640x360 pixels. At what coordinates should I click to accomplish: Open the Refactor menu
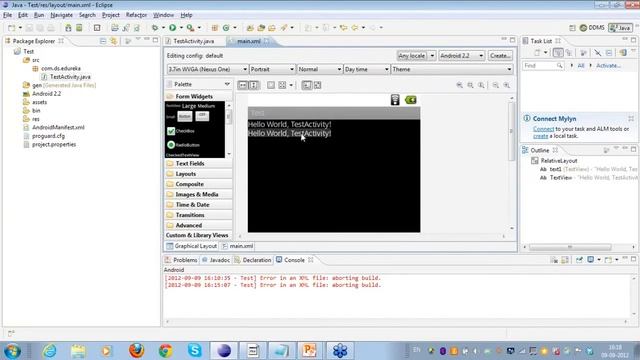pos(136,15)
